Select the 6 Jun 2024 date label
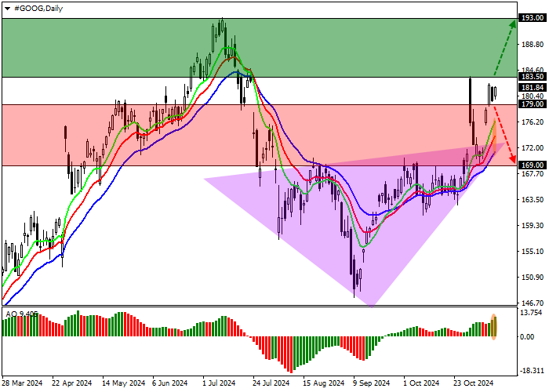Viewport: 549px width, 392px height. click(x=170, y=383)
